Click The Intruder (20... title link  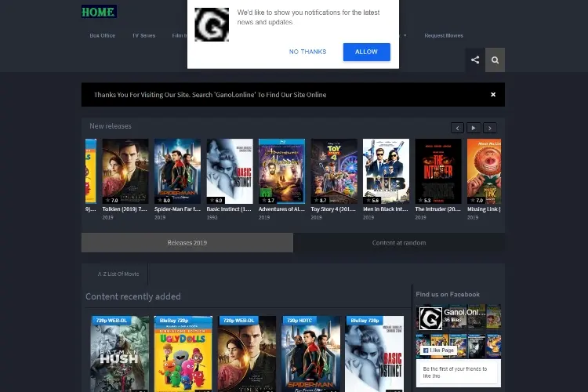[x=437, y=209]
